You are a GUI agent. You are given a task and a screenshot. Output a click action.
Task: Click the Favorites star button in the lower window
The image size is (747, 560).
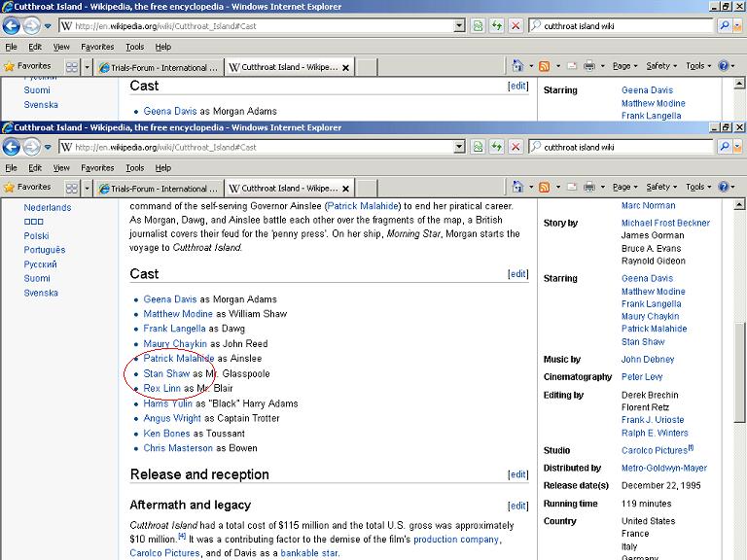[x=27, y=187]
